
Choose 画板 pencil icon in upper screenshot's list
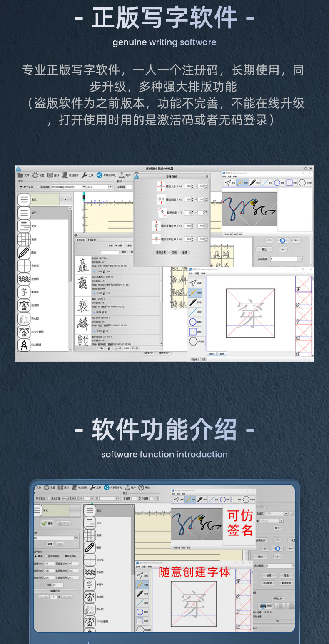coord(24,253)
